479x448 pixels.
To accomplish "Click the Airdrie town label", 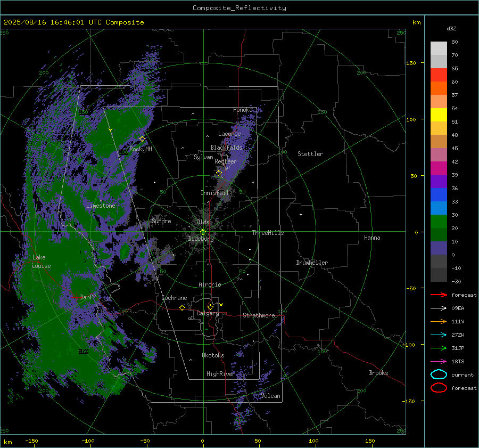I will [x=210, y=284].
